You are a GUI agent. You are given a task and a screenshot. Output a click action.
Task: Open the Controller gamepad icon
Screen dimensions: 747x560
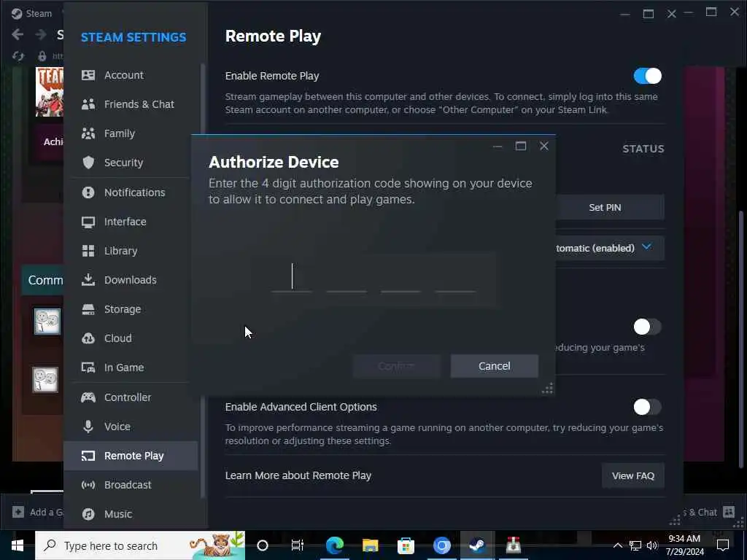click(x=88, y=397)
